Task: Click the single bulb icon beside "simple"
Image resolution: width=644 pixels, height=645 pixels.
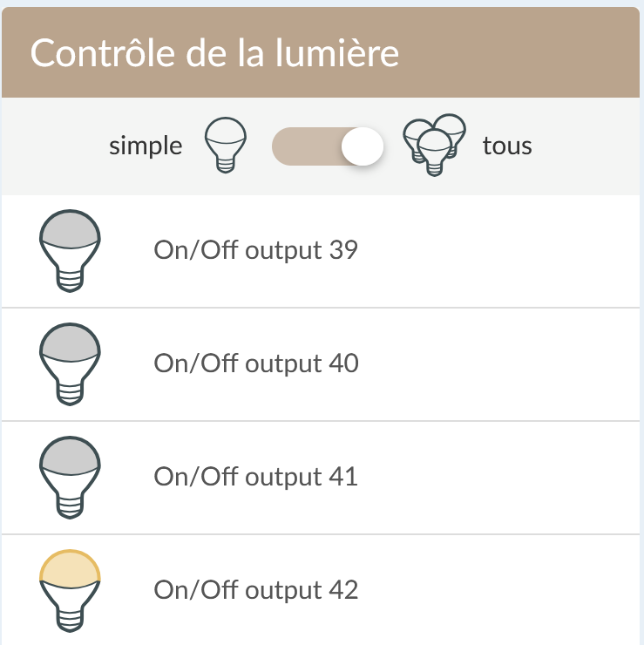Action: click(x=226, y=146)
